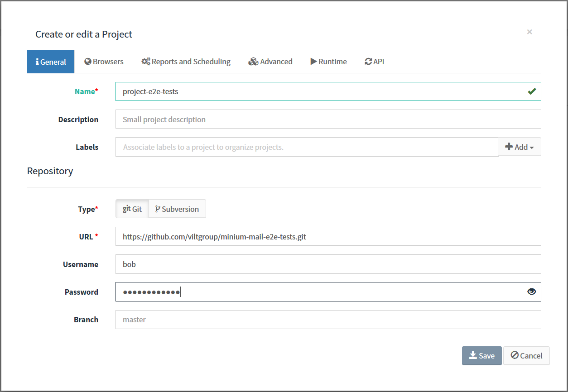Screen dimensions: 568x392
Task: Open the Add labels dropdown
Action: click(x=520, y=147)
